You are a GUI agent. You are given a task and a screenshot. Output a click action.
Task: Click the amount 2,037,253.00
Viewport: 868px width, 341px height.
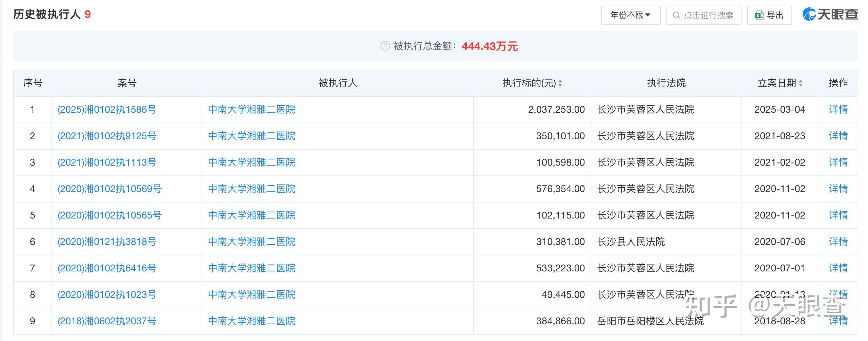556,110
